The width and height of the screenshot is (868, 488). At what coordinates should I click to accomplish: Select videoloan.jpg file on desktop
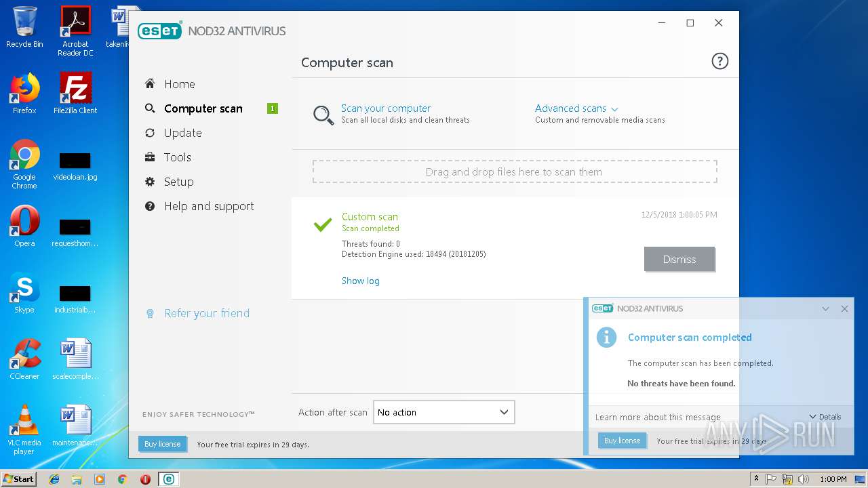75,167
